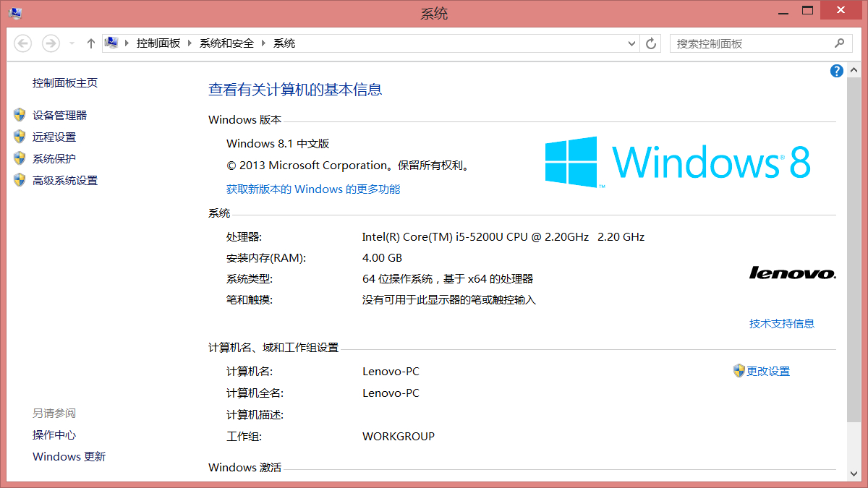The width and height of the screenshot is (868, 488).
Task: Expand the chevron before 控制面板 breadcrumb
Action: 127,43
